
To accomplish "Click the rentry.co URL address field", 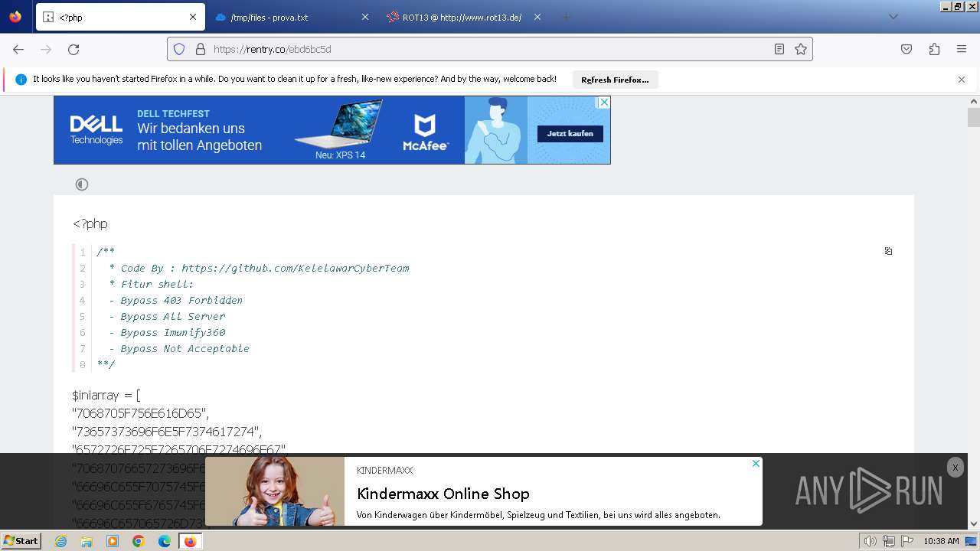I will tap(490, 49).
